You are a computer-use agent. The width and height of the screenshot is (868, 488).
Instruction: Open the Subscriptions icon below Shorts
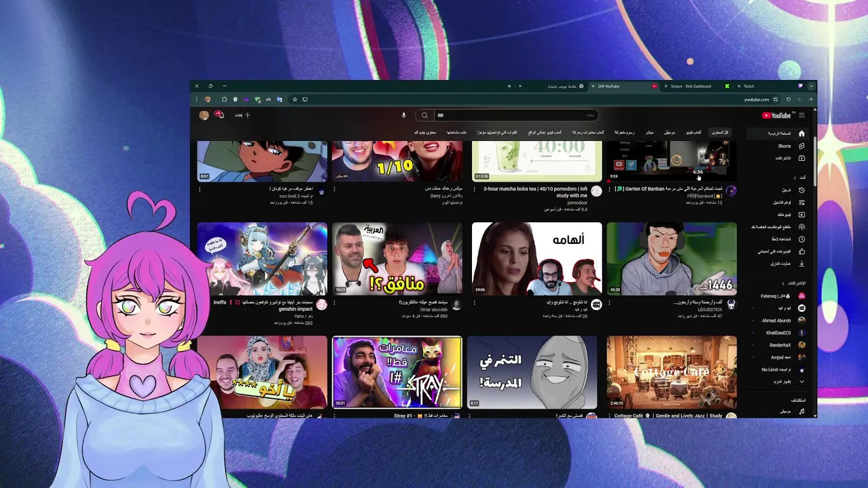coord(801,158)
